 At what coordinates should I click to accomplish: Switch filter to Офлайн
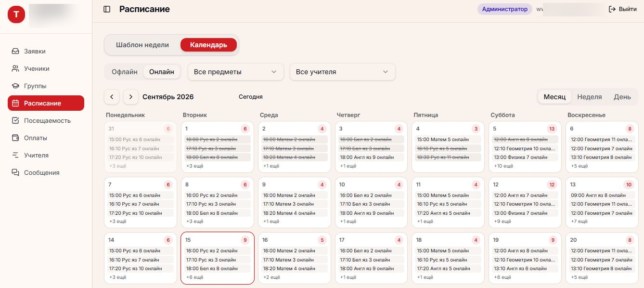click(x=125, y=72)
